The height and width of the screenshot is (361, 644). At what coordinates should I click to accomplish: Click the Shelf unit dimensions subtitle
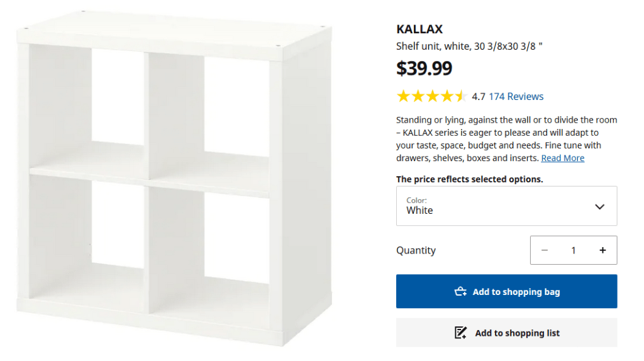click(x=470, y=46)
